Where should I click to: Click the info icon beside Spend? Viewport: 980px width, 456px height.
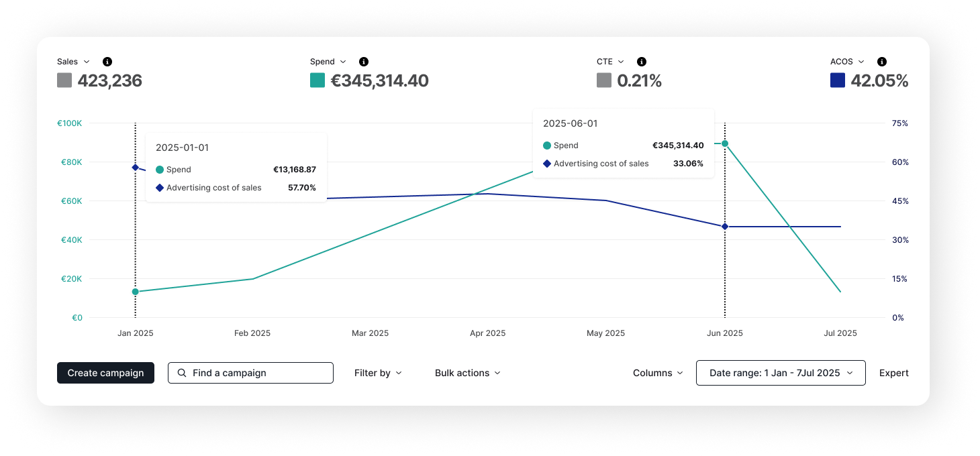click(364, 62)
